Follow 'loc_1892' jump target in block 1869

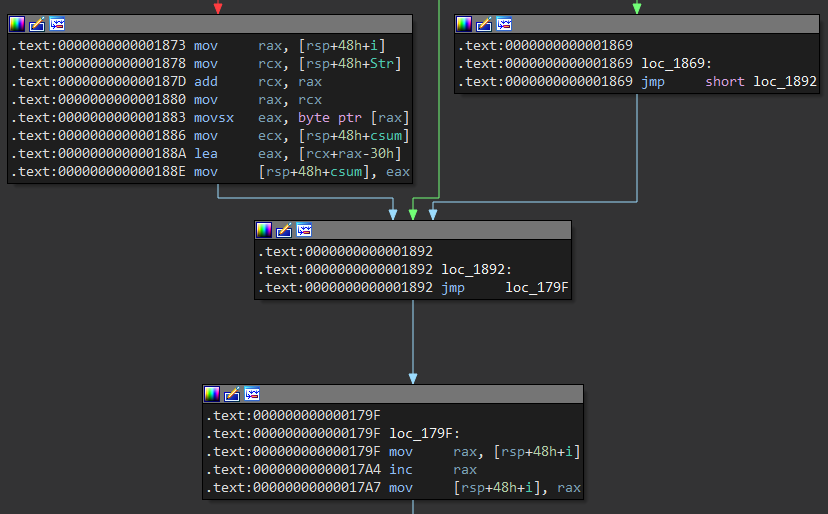(x=785, y=81)
